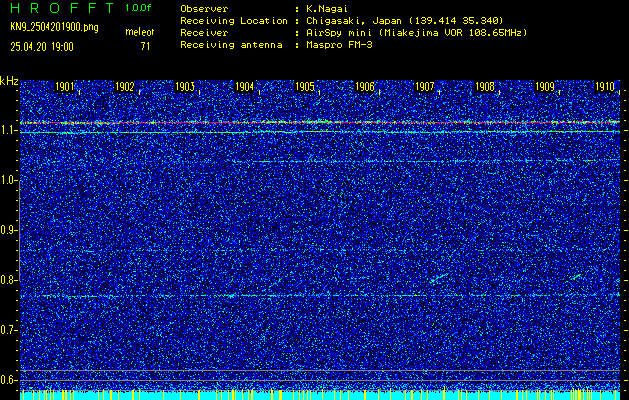
Task: Click the 1.1 frequency axis label
Action: (x=8, y=131)
